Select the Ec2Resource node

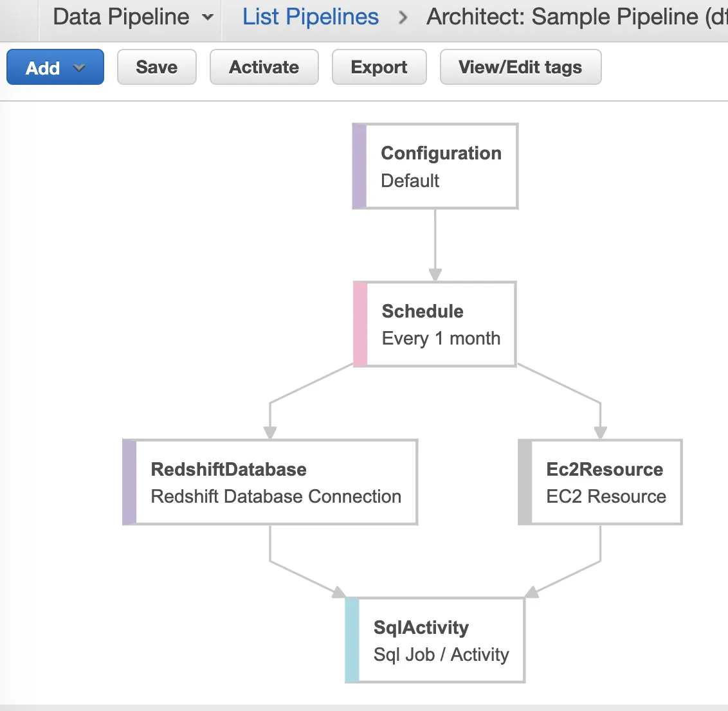coord(606,483)
